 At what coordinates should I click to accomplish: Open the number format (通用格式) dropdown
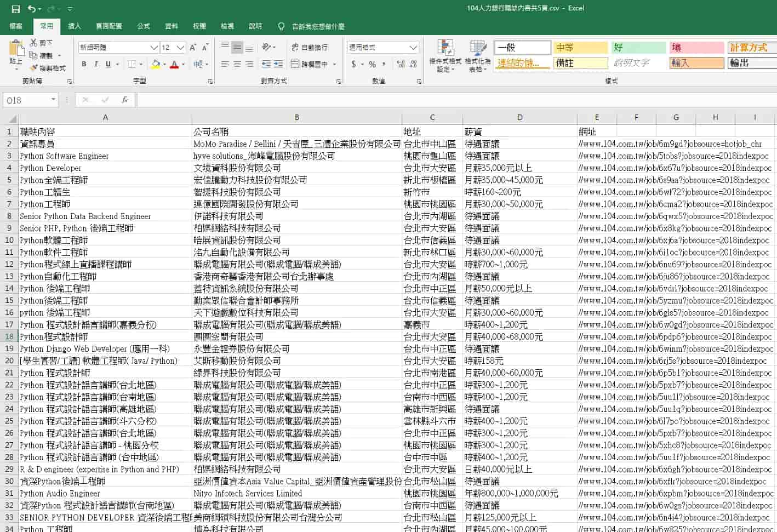[x=413, y=48]
